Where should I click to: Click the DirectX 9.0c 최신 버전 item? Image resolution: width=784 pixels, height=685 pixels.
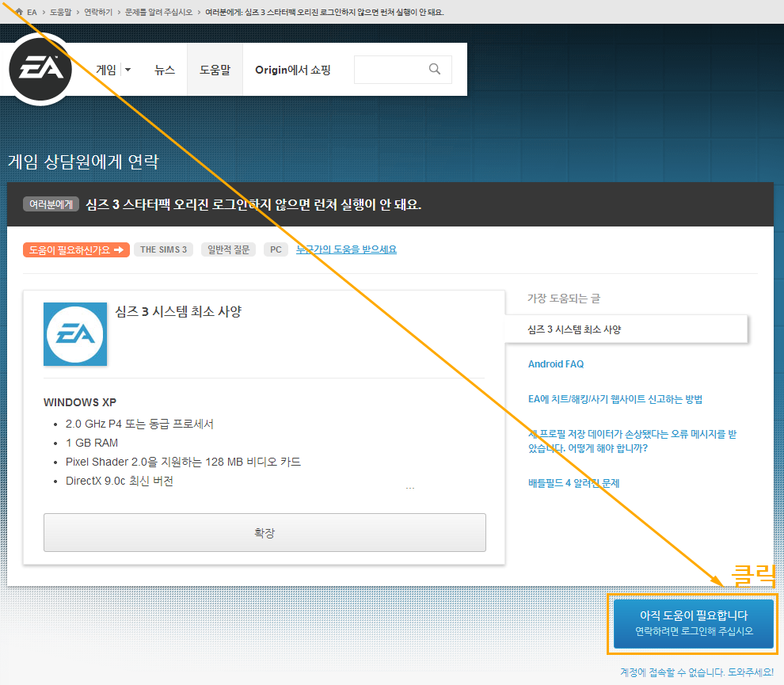pyautogui.click(x=120, y=481)
